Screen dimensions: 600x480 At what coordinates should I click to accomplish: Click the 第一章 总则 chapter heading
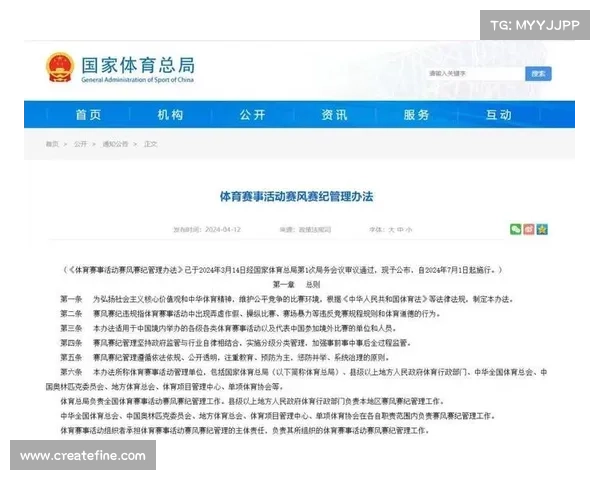(297, 284)
